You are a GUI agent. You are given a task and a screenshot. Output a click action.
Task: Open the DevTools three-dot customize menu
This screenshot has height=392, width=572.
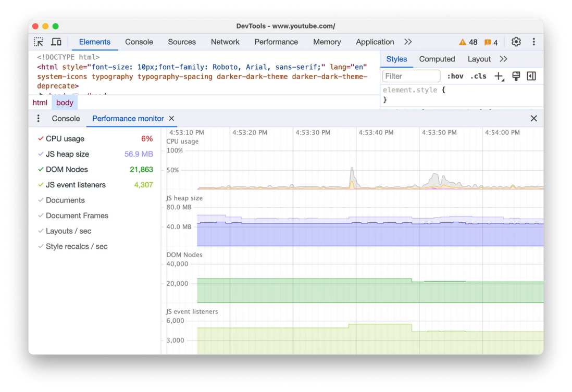533,42
